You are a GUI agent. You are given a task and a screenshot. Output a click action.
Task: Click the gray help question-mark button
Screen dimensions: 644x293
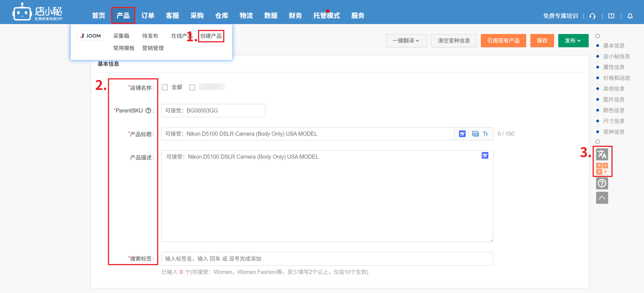602,183
